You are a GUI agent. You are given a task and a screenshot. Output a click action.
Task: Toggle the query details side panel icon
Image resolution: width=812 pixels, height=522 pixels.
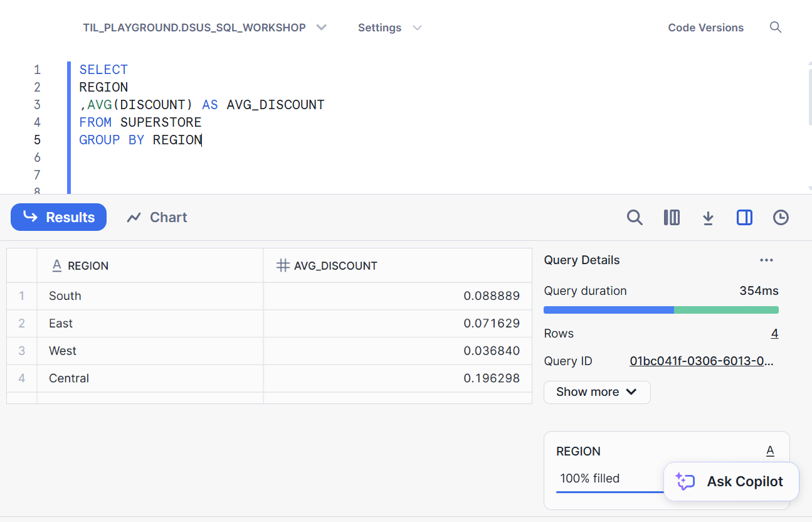coord(744,218)
